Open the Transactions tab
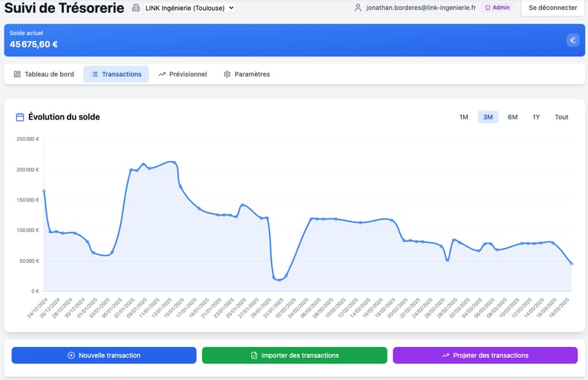Viewport: 588px width, 380px height. [116, 74]
